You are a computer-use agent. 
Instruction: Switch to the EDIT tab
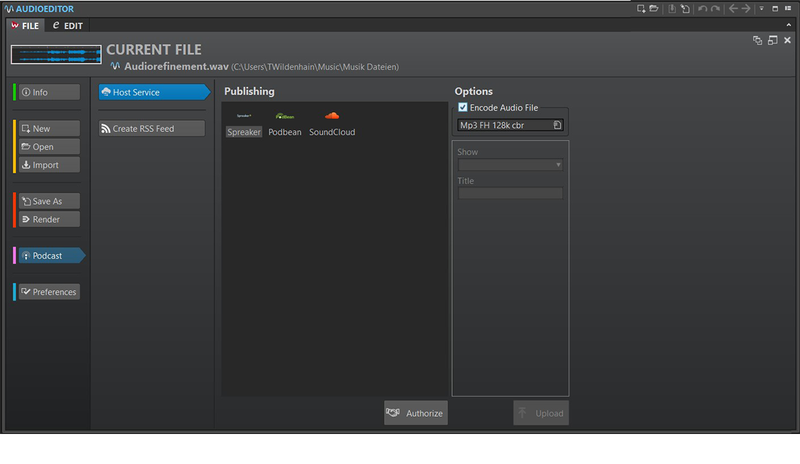tap(67, 26)
